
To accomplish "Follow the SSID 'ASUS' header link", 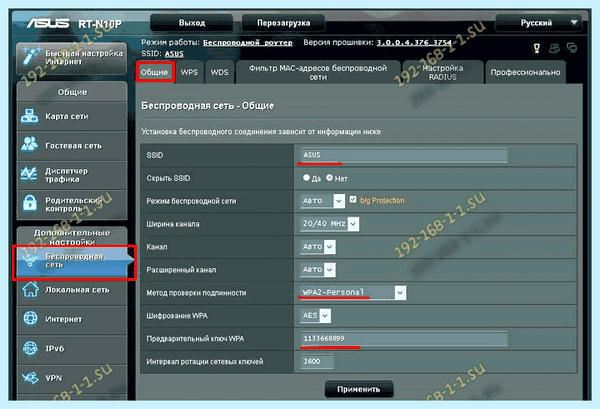I will point(174,54).
